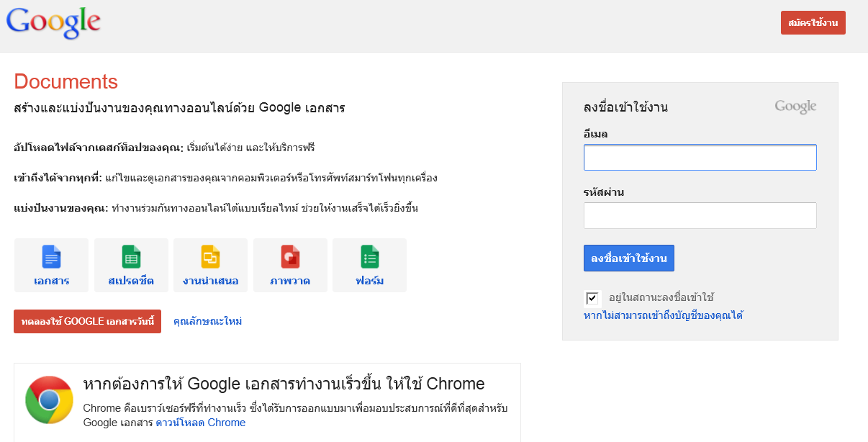Click the Documents heading text
This screenshot has height=442, width=868.
tap(66, 81)
